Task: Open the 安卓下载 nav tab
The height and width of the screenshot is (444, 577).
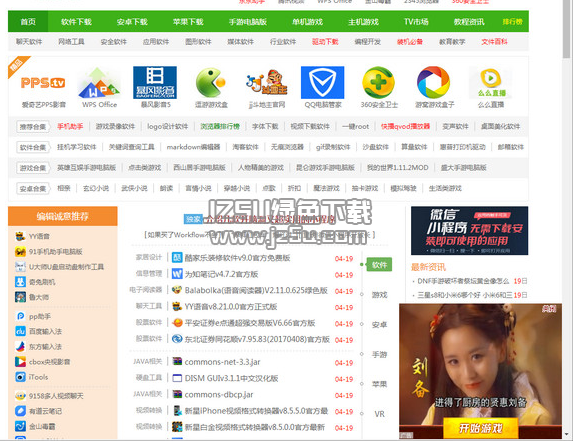Action: tap(132, 22)
